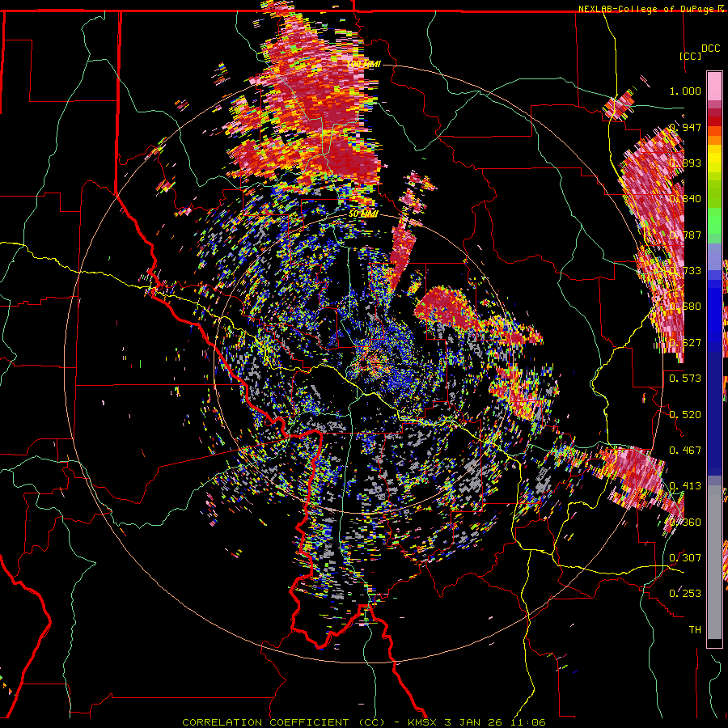Click the 0.680 legend value
This screenshot has height=728, width=728.
(x=685, y=306)
